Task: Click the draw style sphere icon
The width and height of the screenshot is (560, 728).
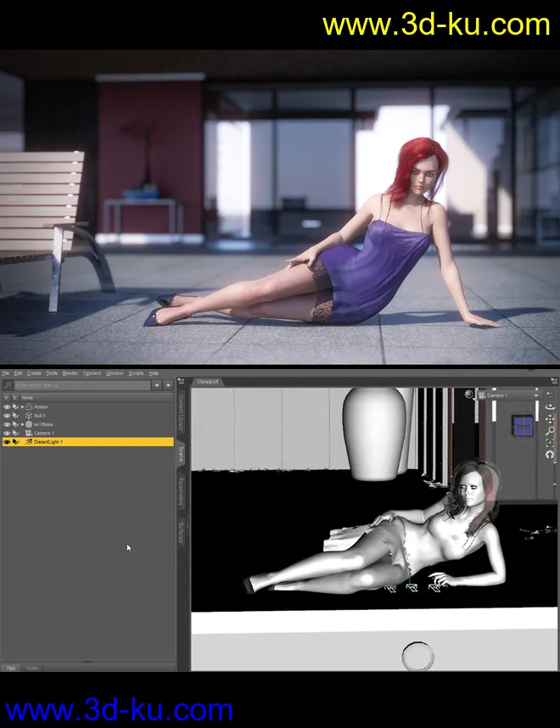Action: [x=469, y=395]
